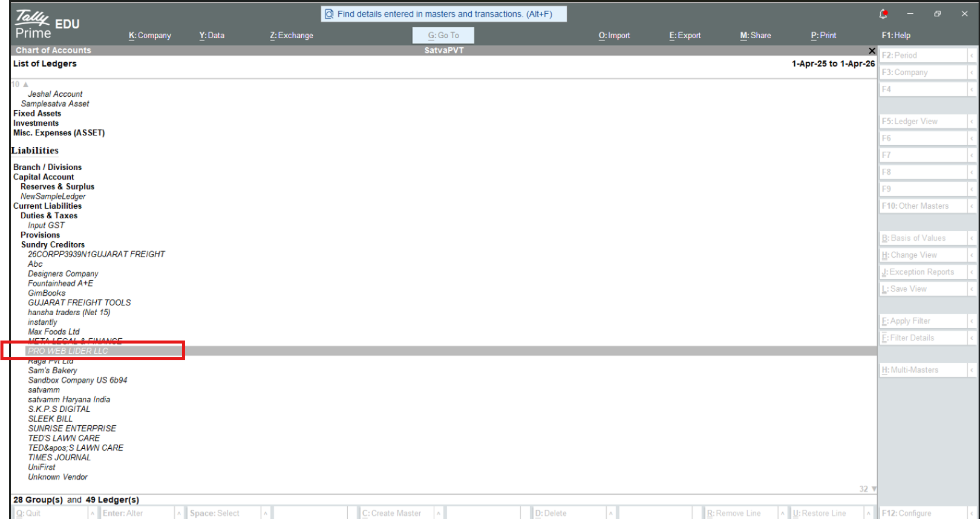The image size is (980, 519).
Task: Click Space: Select bottom button
Action: [x=224, y=513]
